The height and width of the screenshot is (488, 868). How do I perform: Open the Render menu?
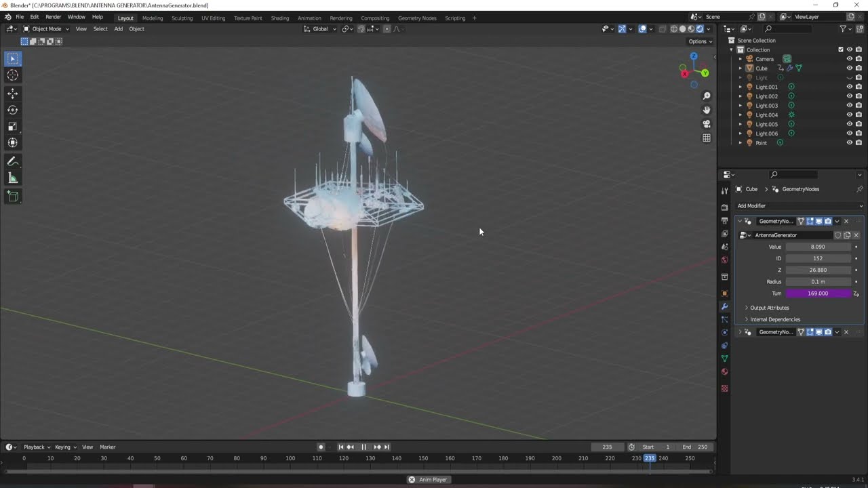click(54, 17)
